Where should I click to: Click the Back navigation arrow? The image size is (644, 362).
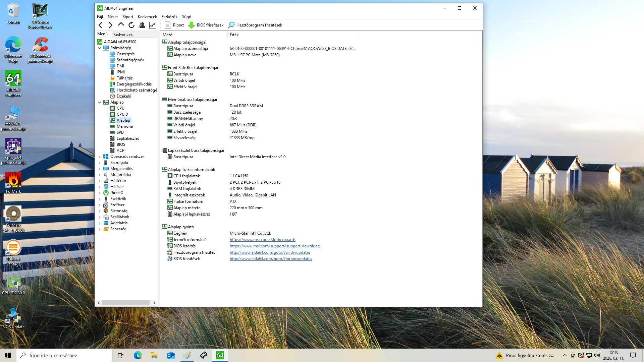tap(100, 25)
